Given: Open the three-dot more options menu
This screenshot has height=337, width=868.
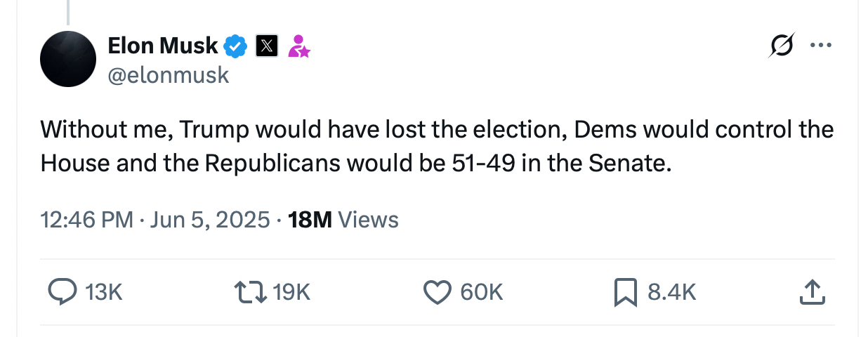Looking at the screenshot, I should pos(820,46).
